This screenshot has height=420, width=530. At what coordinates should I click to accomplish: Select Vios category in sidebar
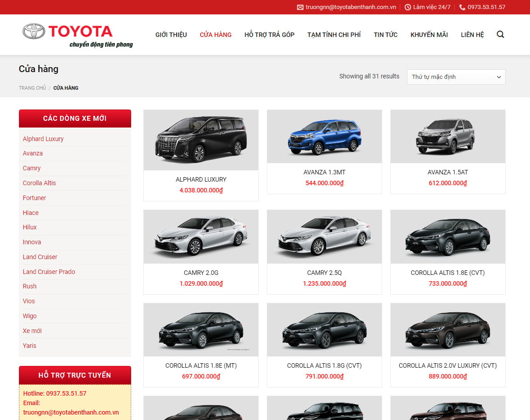pos(29,301)
